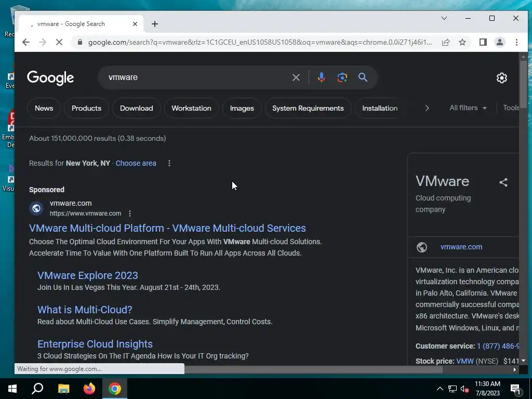Open the VMW stock price link
Image resolution: width=532 pixels, height=399 pixels.
465,361
